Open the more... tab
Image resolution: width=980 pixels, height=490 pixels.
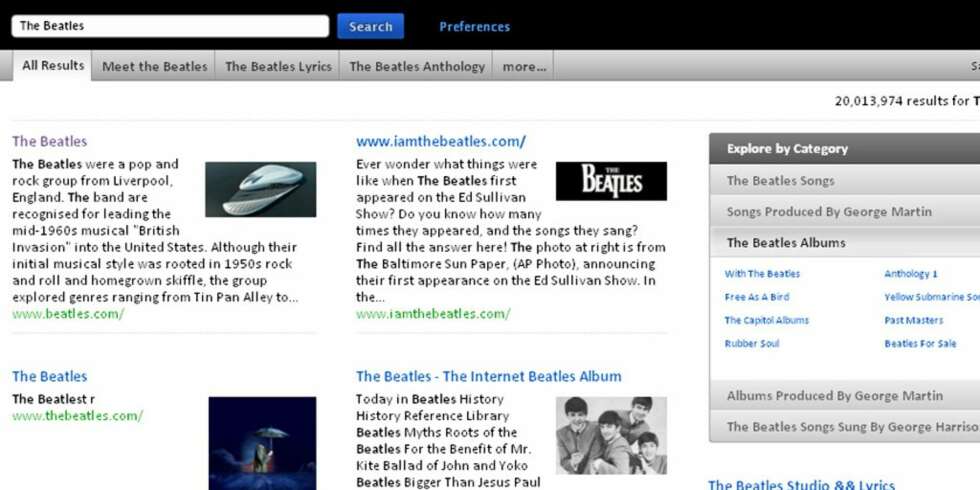click(x=524, y=66)
